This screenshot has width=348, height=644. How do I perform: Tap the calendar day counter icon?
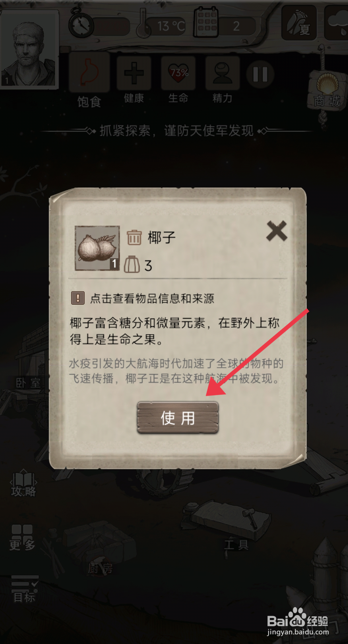(x=206, y=23)
